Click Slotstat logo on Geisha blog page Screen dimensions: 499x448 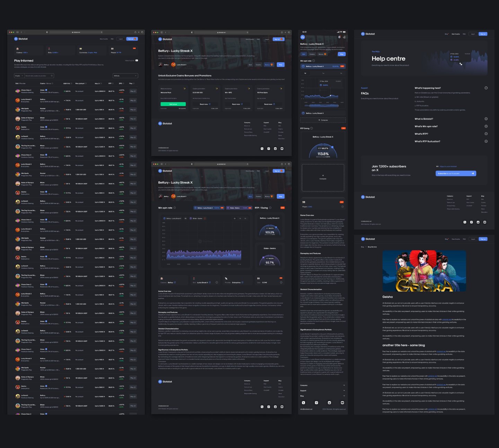(368, 239)
